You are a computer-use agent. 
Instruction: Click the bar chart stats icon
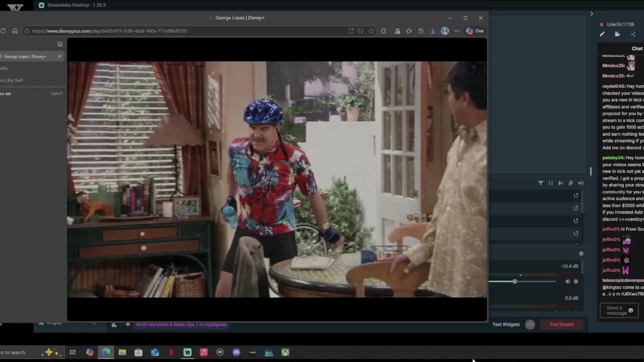tap(114, 325)
